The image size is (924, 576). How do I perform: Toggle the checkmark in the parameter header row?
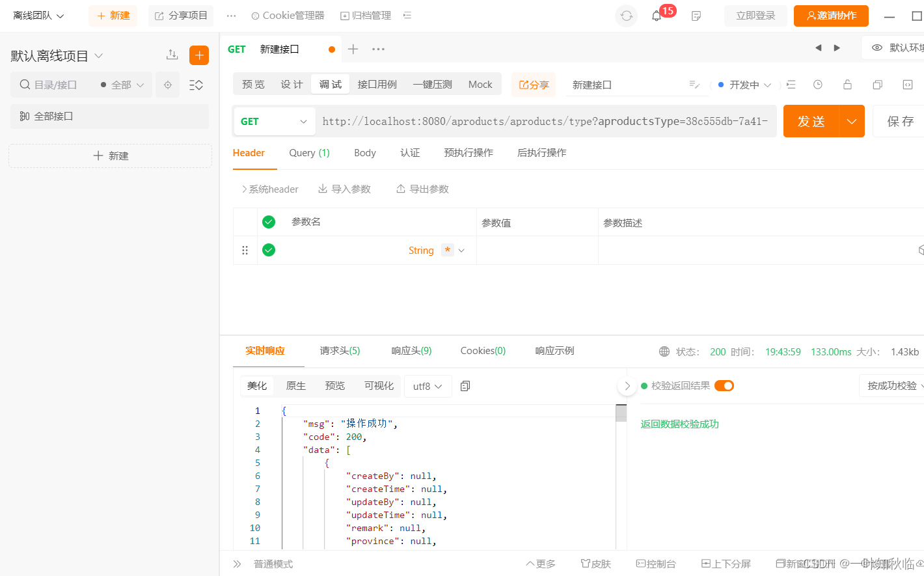tap(269, 221)
